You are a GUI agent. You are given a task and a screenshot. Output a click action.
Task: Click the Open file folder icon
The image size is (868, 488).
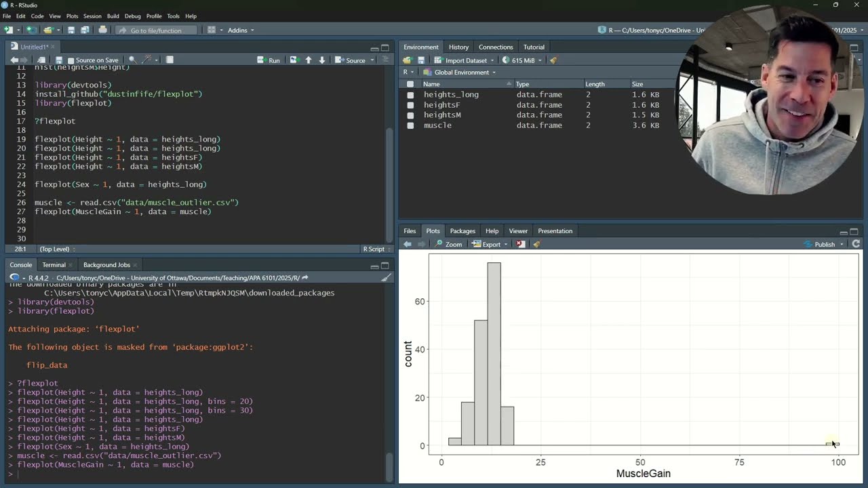[x=48, y=30]
